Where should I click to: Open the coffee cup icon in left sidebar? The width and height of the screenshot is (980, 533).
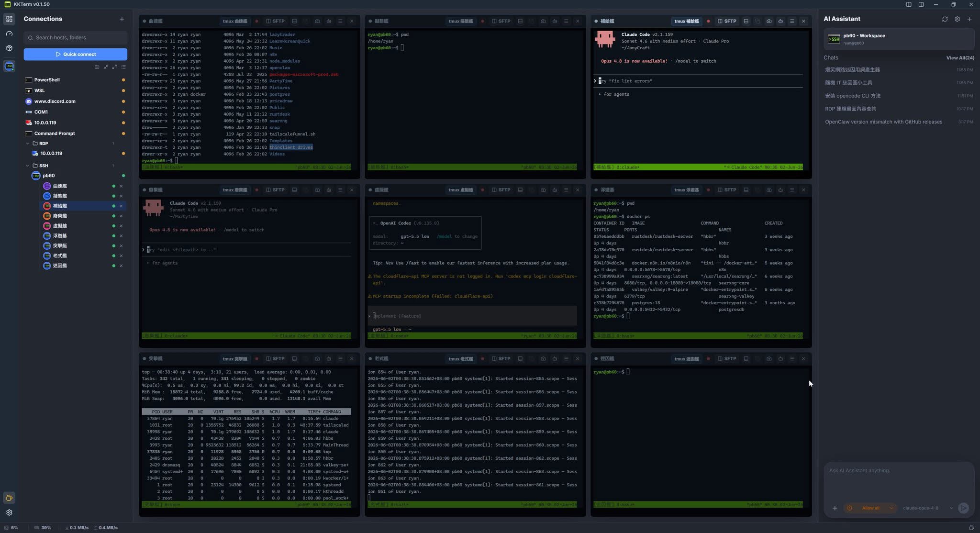click(9, 498)
